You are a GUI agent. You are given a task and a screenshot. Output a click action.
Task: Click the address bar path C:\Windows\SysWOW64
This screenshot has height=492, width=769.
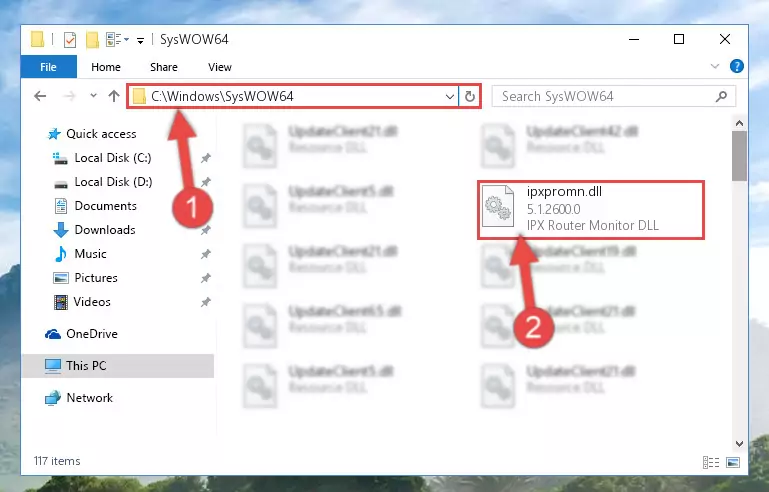(x=222, y=96)
